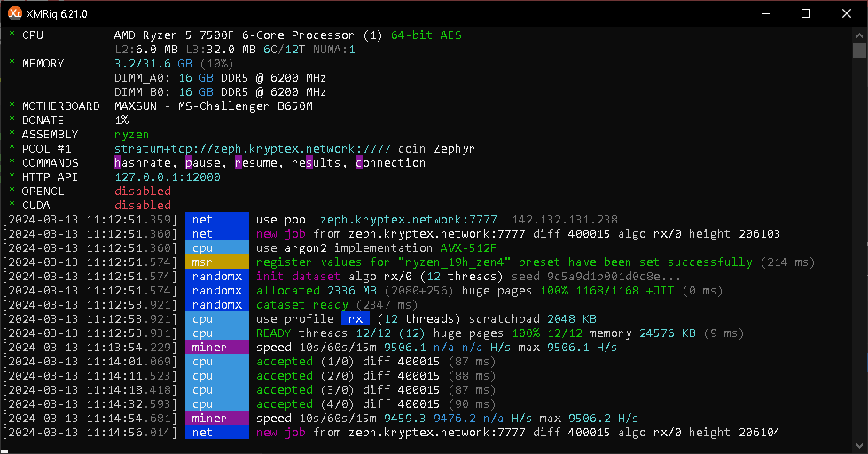Click the 'allocated 2336 MB' text
This screenshot has width=868, height=454.
(x=317, y=291)
